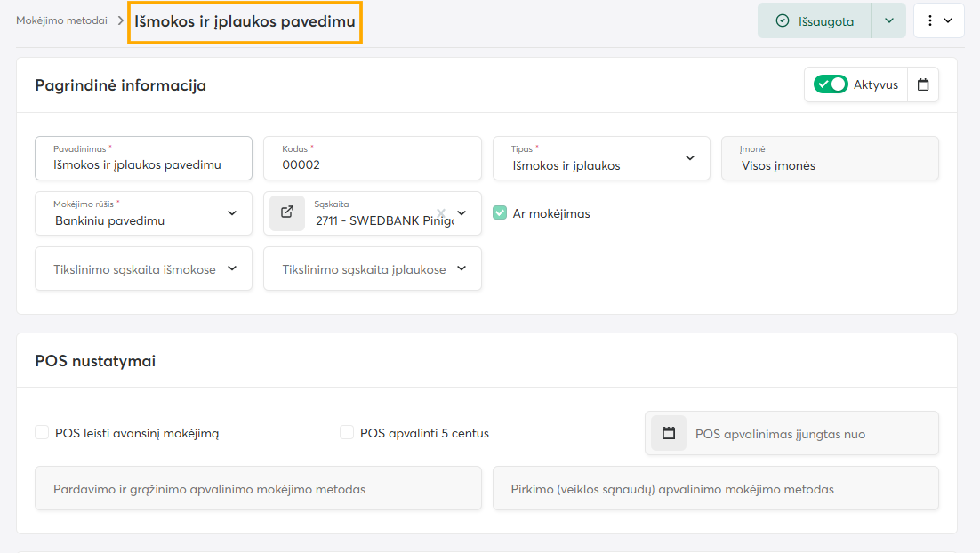Expand save options arrow beside Išsaugota
The image size is (980, 553).
pos(888,20)
